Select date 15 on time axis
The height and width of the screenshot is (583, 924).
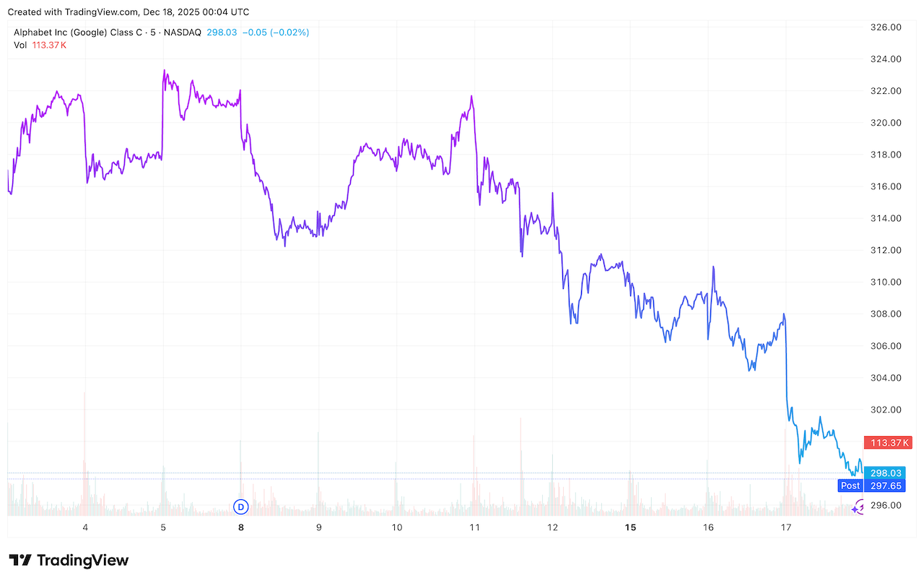tap(630, 527)
